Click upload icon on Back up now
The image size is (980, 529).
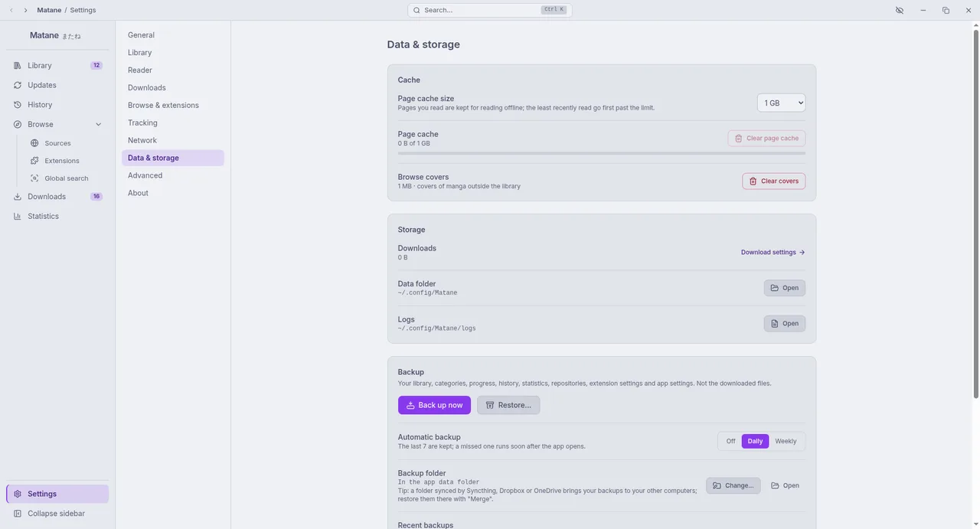click(410, 405)
